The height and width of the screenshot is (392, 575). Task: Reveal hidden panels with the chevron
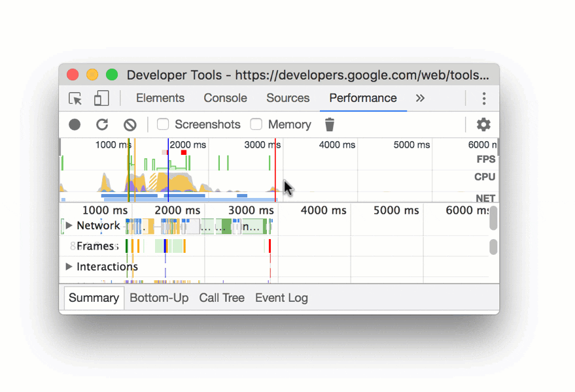[x=419, y=98]
